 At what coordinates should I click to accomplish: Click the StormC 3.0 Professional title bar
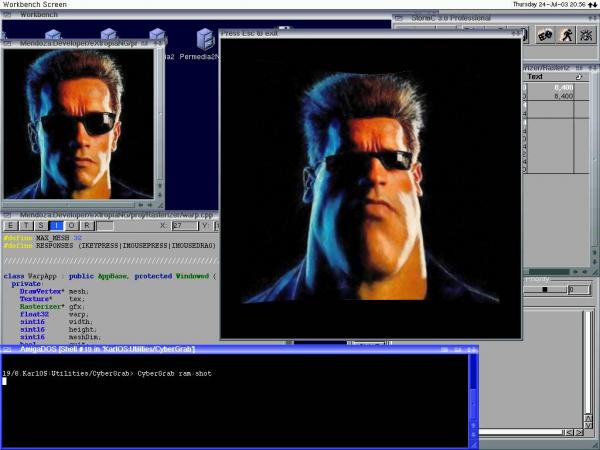pyautogui.click(x=496, y=18)
